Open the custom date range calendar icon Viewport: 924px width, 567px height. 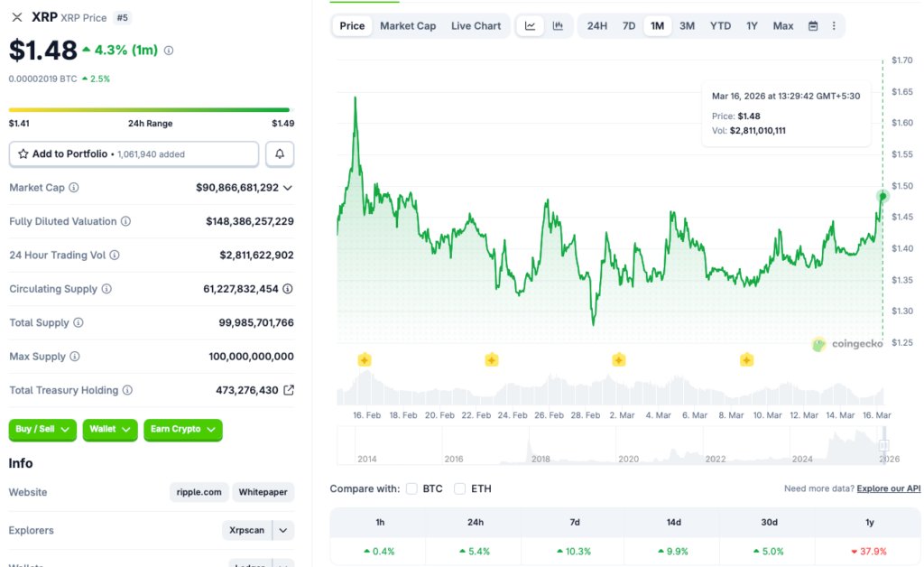point(811,25)
